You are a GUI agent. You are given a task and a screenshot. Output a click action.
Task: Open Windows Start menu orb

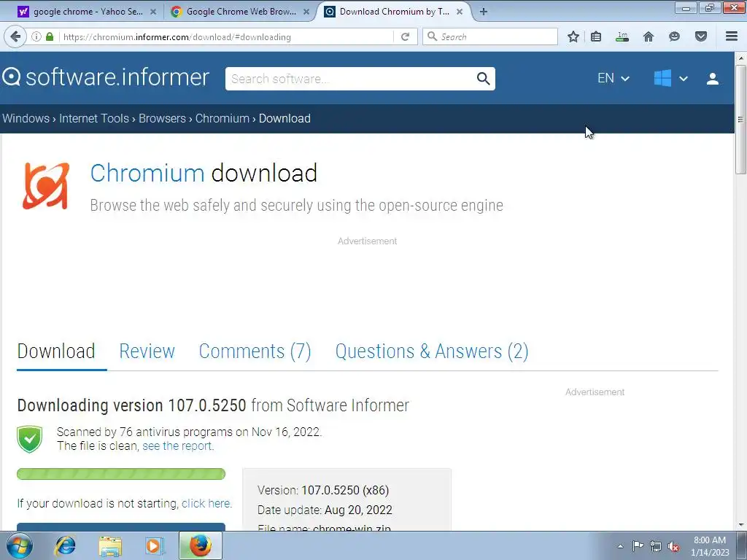click(x=20, y=545)
